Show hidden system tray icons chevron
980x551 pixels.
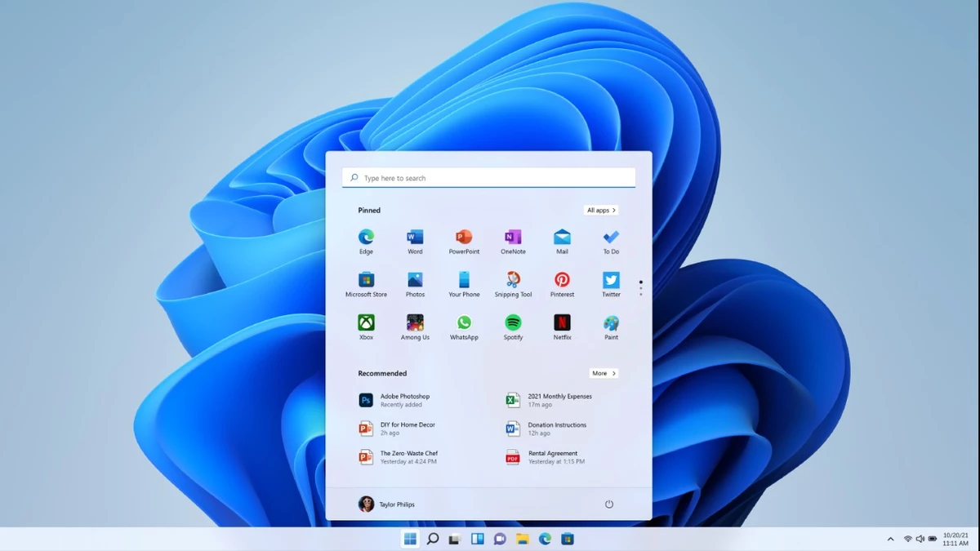point(890,539)
